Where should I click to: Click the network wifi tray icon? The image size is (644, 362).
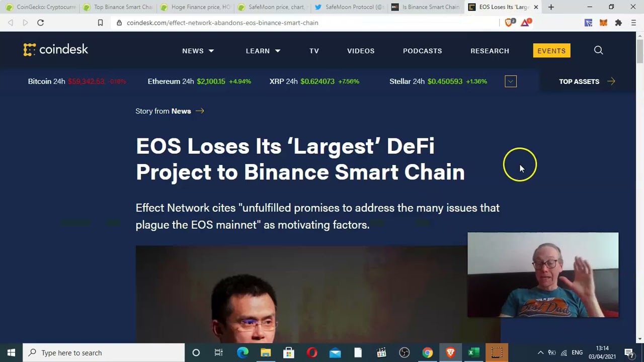[x=564, y=353]
